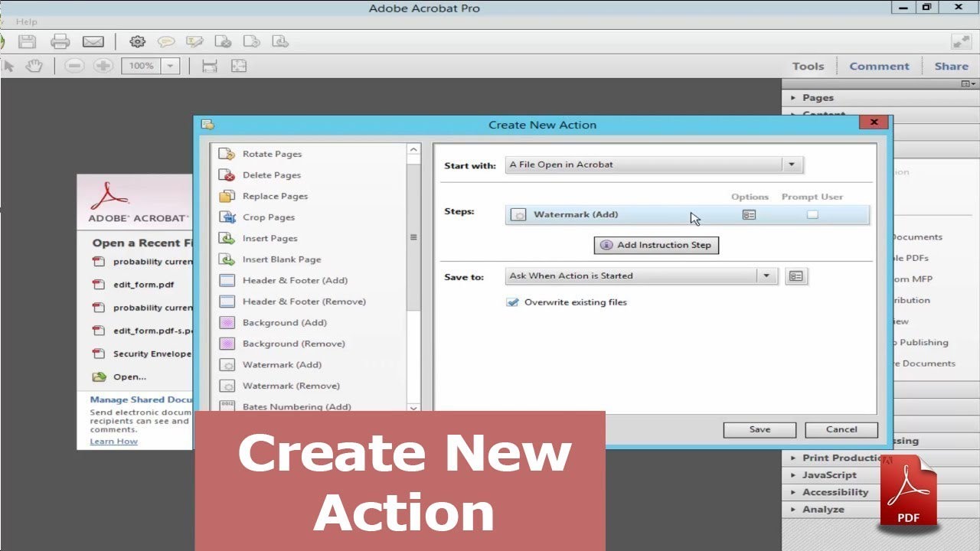
Task: Click the Email envelope toolbar icon
Action: [93, 42]
